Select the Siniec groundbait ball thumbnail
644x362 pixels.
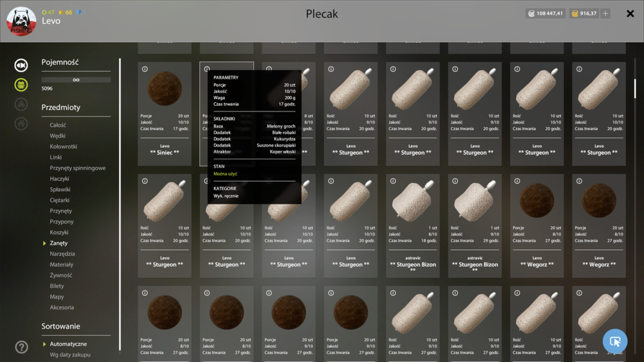[x=165, y=88]
